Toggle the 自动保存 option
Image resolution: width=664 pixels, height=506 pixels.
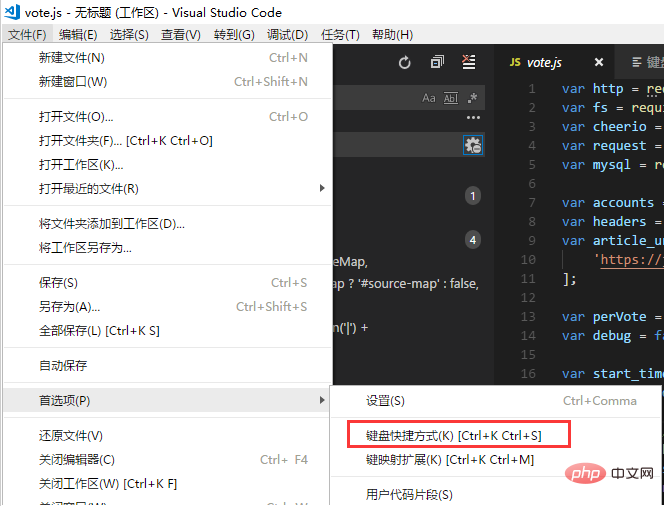(168, 365)
